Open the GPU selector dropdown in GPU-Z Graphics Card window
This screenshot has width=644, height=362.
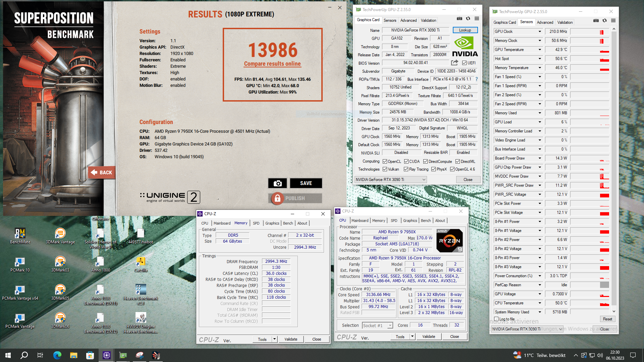point(391,180)
